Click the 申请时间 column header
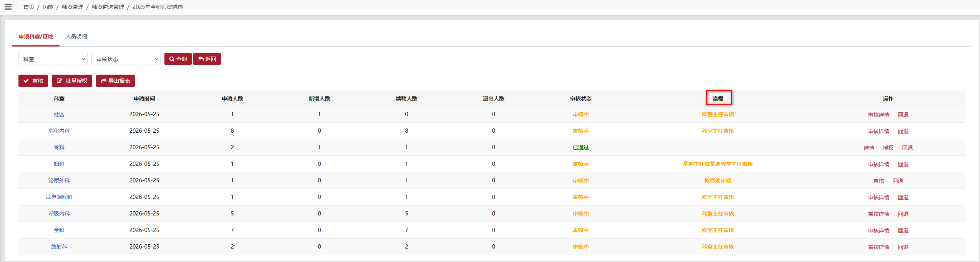 (144, 98)
